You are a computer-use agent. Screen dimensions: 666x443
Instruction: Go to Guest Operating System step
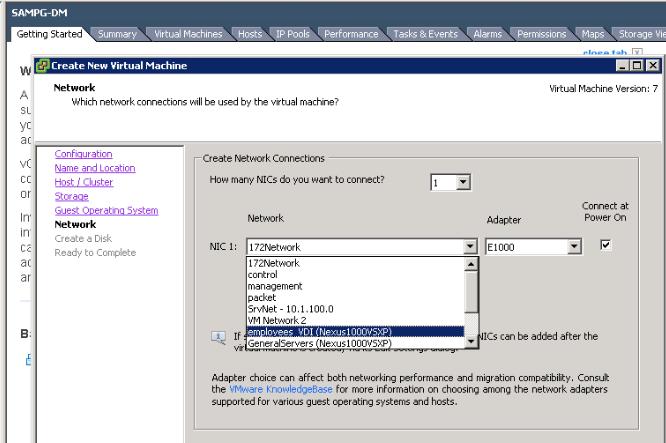tap(106, 210)
